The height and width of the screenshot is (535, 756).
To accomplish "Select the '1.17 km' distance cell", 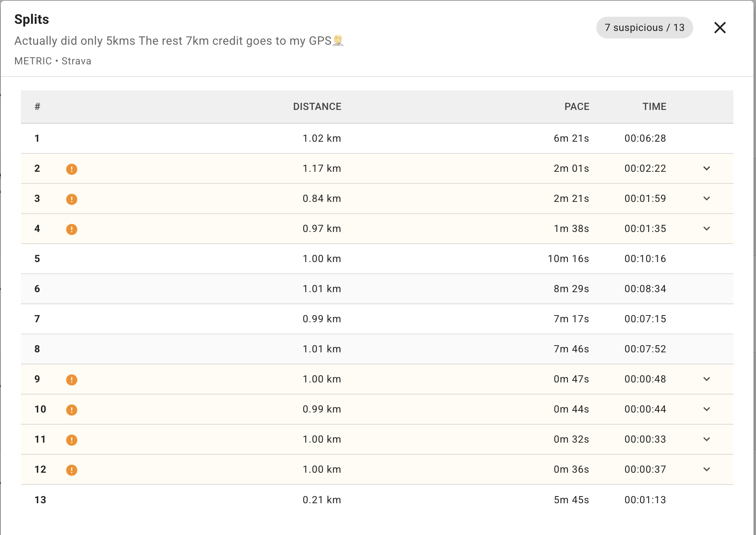I will (322, 168).
